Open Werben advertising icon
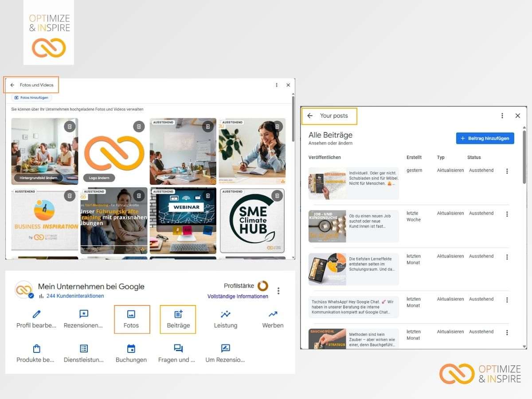This screenshot has width=532, height=399. point(273,314)
